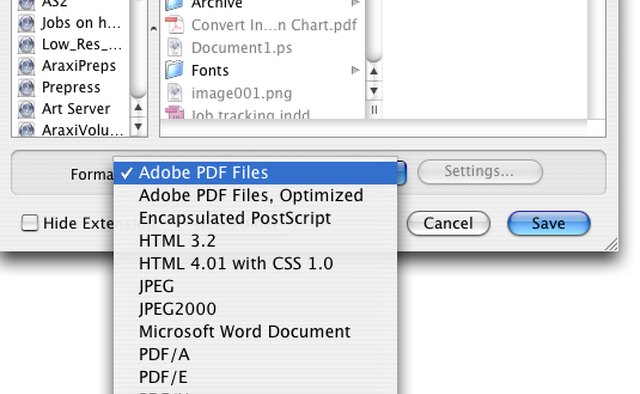Screen dimensions: 640x394
Task: Click the Save button
Action: click(x=549, y=223)
